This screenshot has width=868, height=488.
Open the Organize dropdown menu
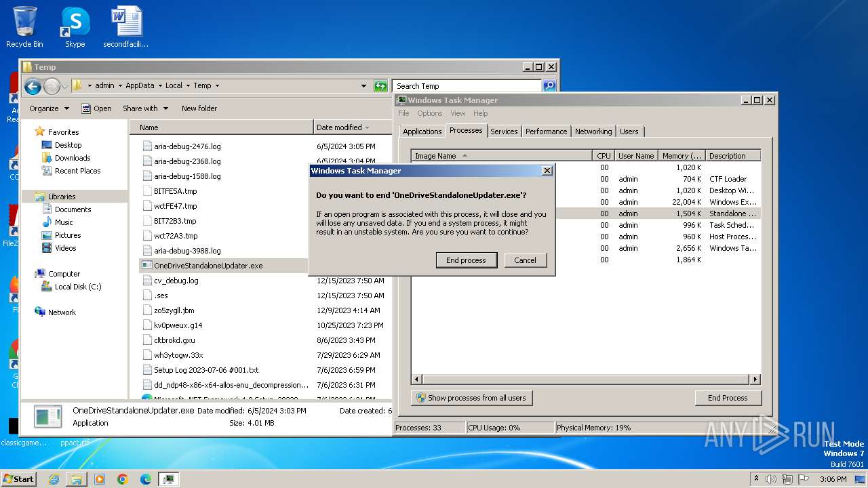(x=49, y=108)
